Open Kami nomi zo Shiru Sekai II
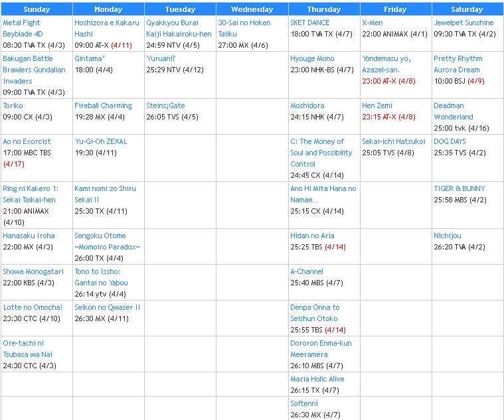This screenshot has height=420, width=504. coord(105,194)
